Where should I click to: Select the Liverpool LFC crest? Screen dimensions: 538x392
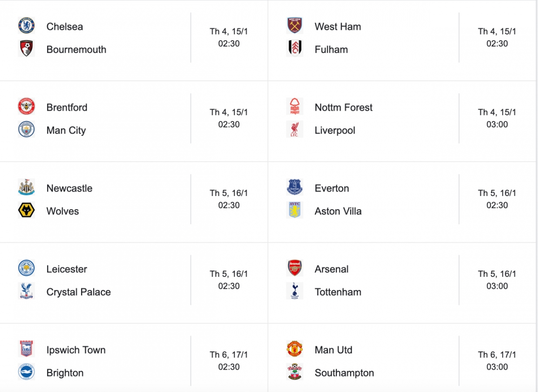[x=295, y=129]
